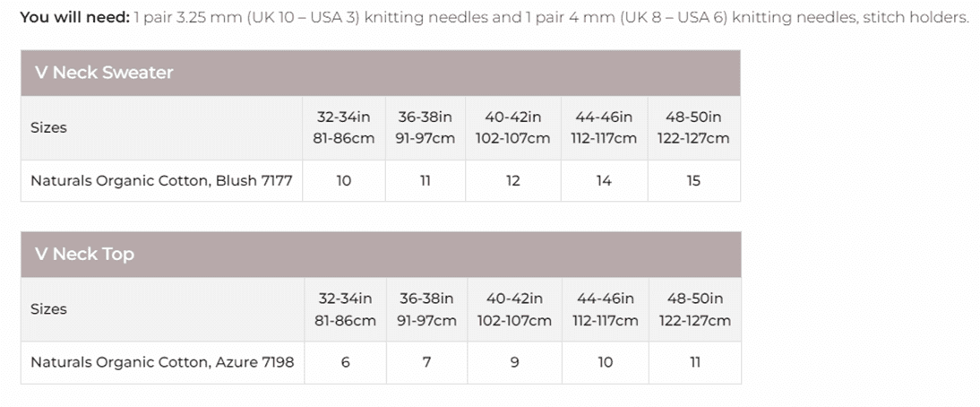Screen dimensions: 980x407
Task: Click the V Neck Top table header
Action: (x=84, y=254)
